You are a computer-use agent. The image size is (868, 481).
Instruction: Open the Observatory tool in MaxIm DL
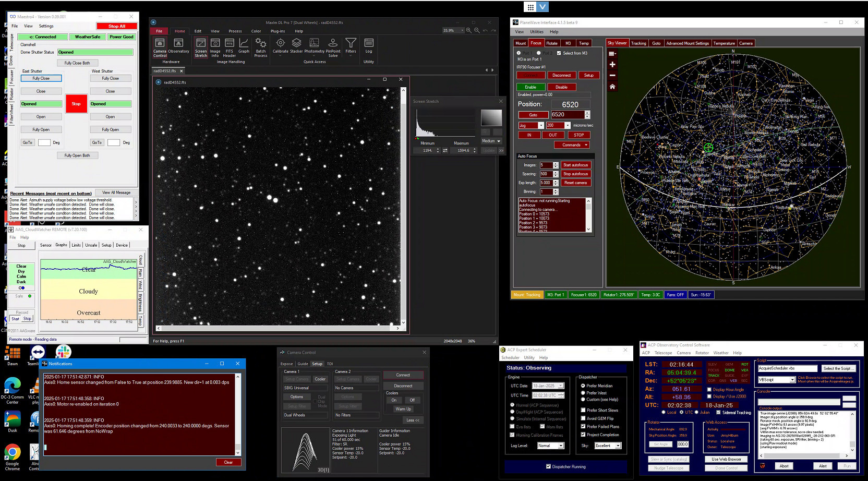(x=178, y=46)
